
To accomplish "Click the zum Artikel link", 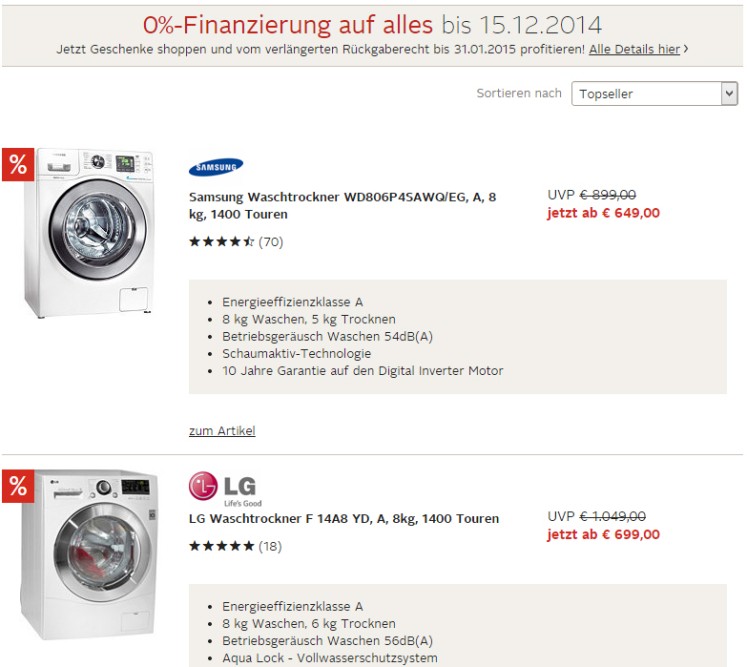I will point(222,431).
